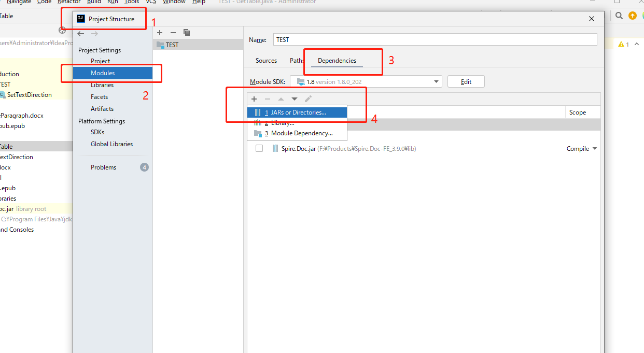This screenshot has width=644, height=353.
Task: Click the IntelliJ logo in dialog title
Action: pos(81,19)
